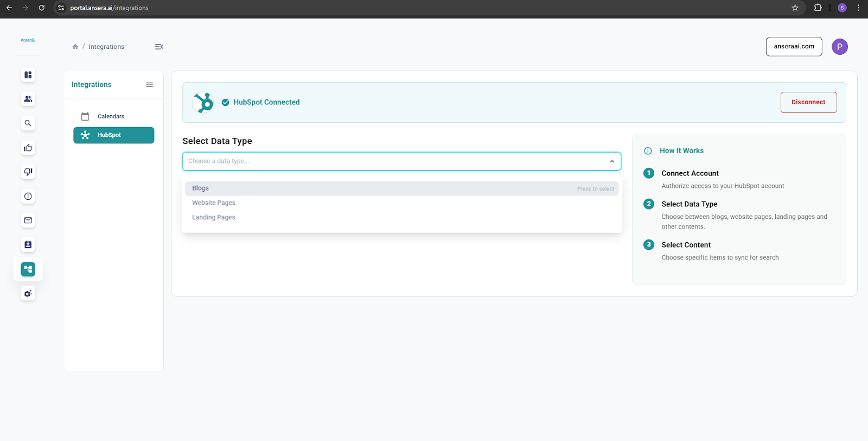The height and width of the screenshot is (441, 868).
Task: Select Blogs from the data type list
Action: pos(401,188)
